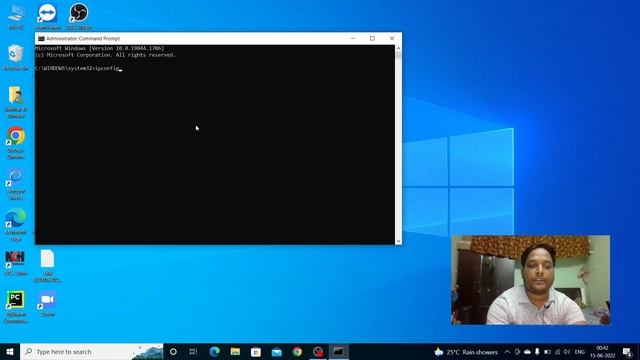Viewport: 640px width, 360px height.
Task: Click the Command Prompt scrollbar up arrow
Action: 398,48
